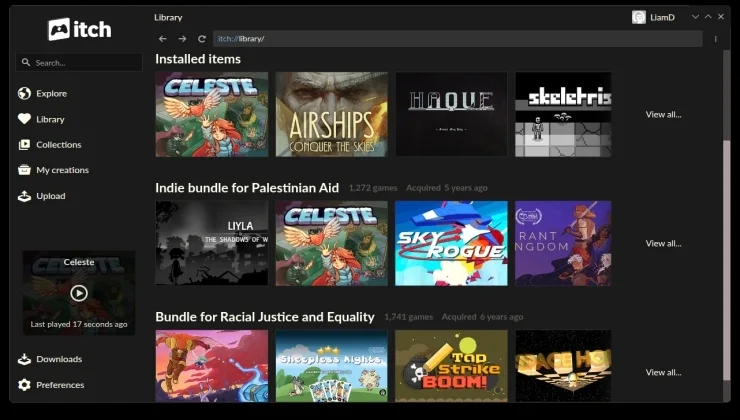The width and height of the screenshot is (740, 420).
Task: Click the itch://library/ address bar
Action: pyautogui.click(x=457, y=39)
